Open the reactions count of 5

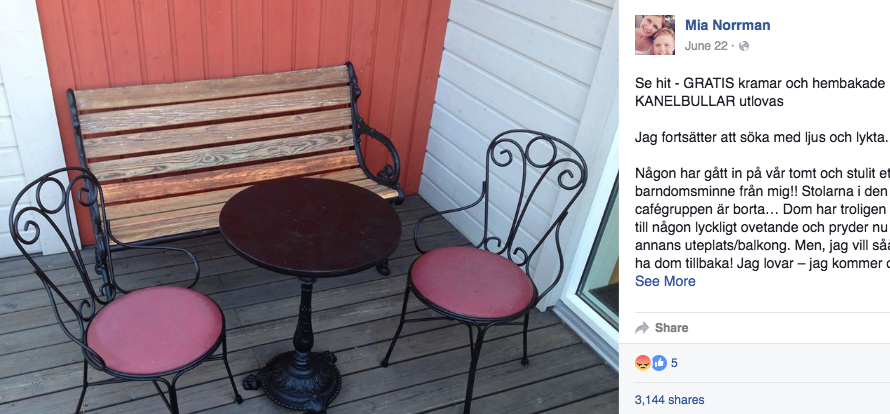pyautogui.click(x=674, y=363)
